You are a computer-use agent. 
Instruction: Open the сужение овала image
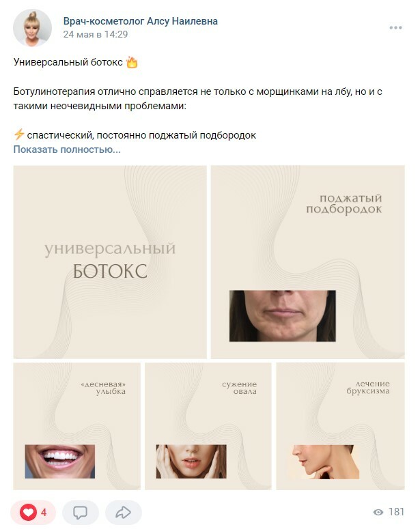coord(208,426)
